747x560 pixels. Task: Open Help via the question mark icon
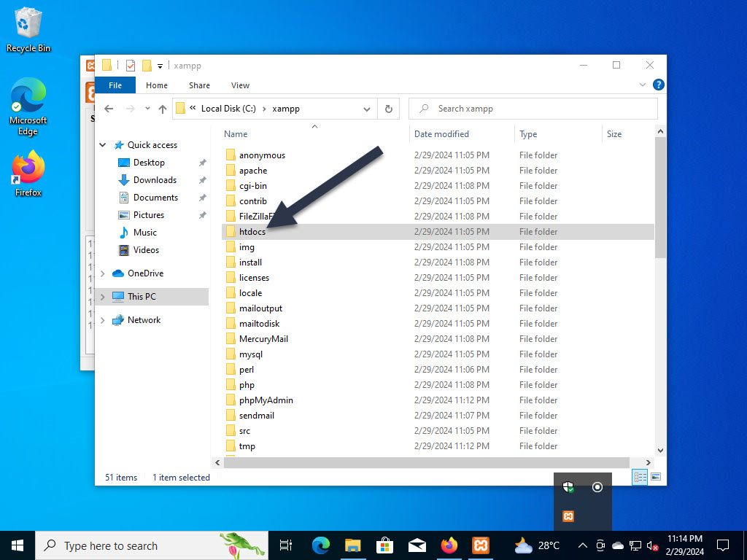tap(658, 85)
